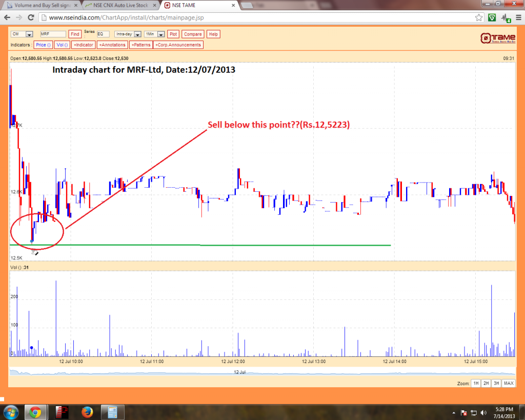Open Calculator from the taskbar
The image size is (525, 420).
click(112, 412)
